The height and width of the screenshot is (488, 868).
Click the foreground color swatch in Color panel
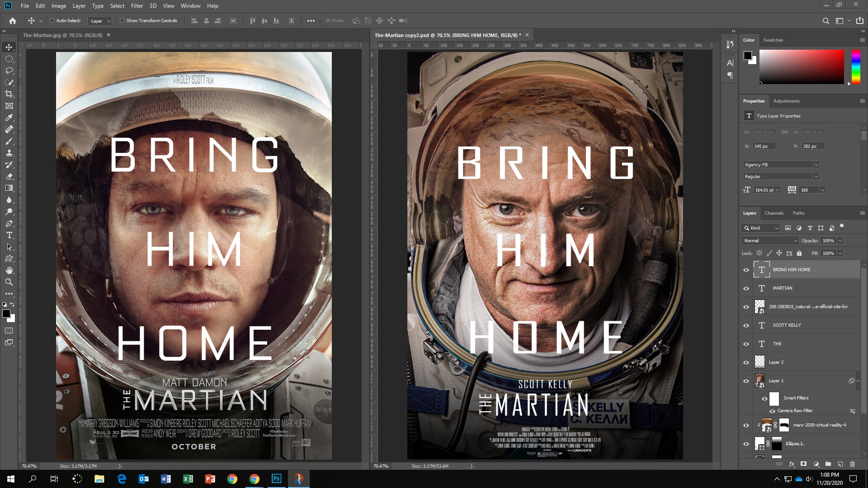point(747,56)
